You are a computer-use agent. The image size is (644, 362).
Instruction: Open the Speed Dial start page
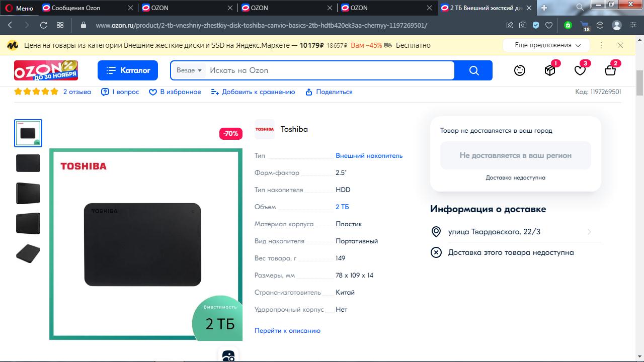coord(60,25)
